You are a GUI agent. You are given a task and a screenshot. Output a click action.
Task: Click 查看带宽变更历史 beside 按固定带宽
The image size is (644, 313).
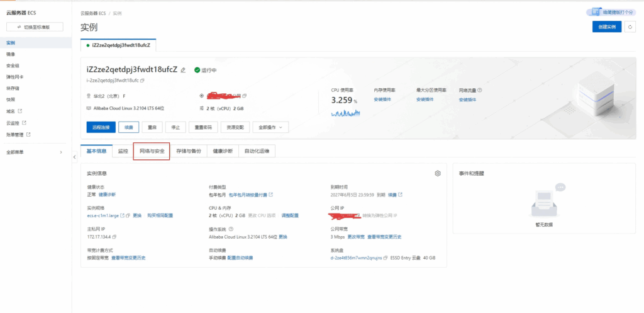128,258
